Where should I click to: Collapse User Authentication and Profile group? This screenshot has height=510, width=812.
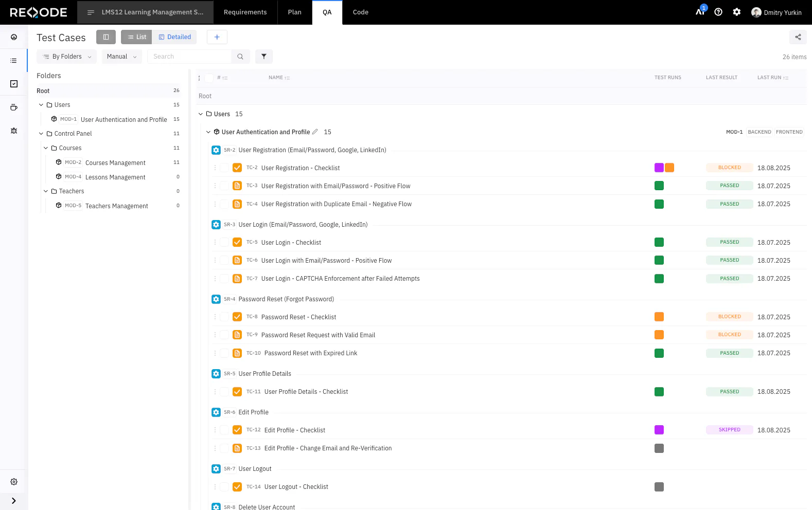(208, 132)
